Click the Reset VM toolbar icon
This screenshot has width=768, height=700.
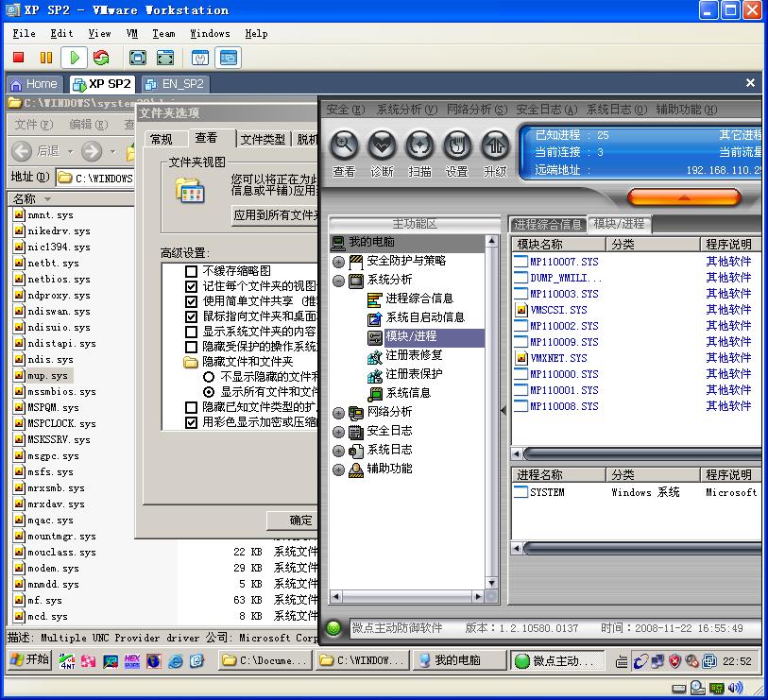[101, 58]
